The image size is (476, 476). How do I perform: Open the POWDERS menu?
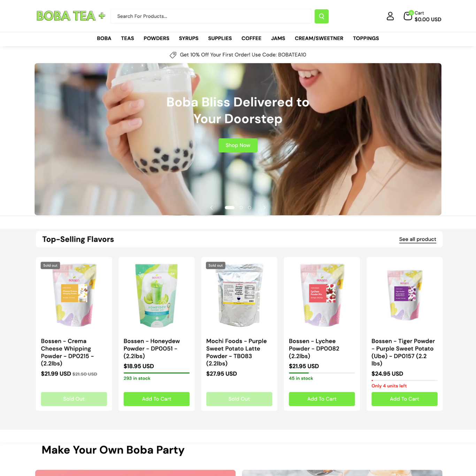click(156, 38)
